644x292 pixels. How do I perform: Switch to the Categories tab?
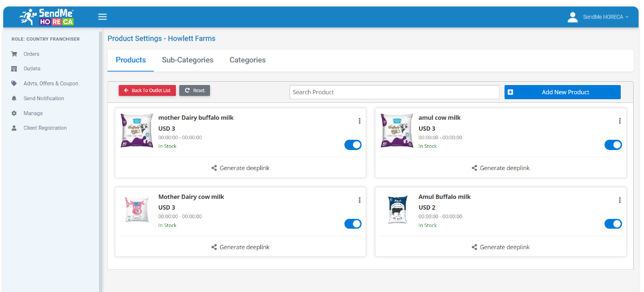pos(248,60)
